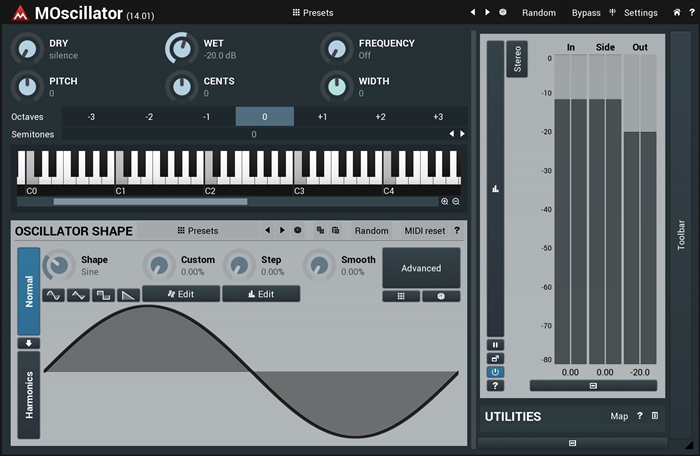Image resolution: width=700 pixels, height=456 pixels.
Task: Click the Smooth knob
Action: tap(319, 265)
